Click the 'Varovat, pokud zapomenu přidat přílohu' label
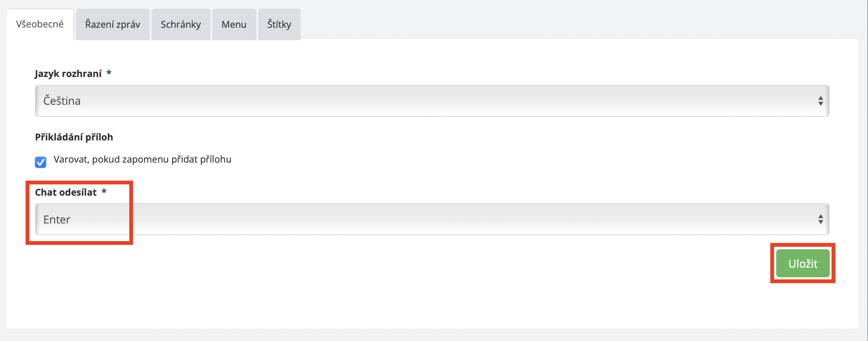The image size is (868, 341). coord(142,159)
